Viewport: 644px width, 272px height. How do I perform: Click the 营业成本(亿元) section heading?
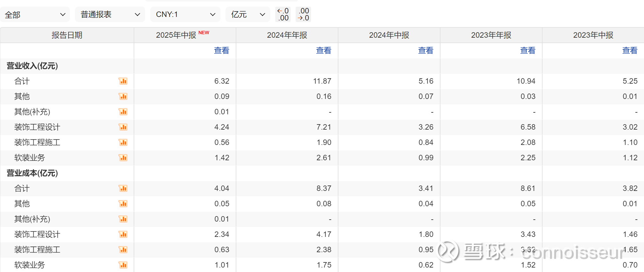[32, 173]
